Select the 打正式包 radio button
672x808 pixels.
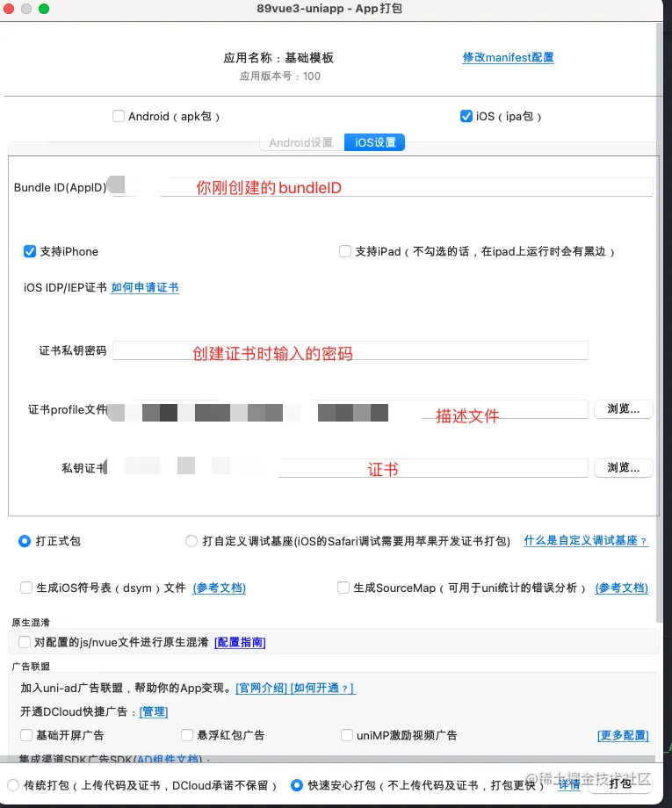pyautogui.click(x=25, y=541)
